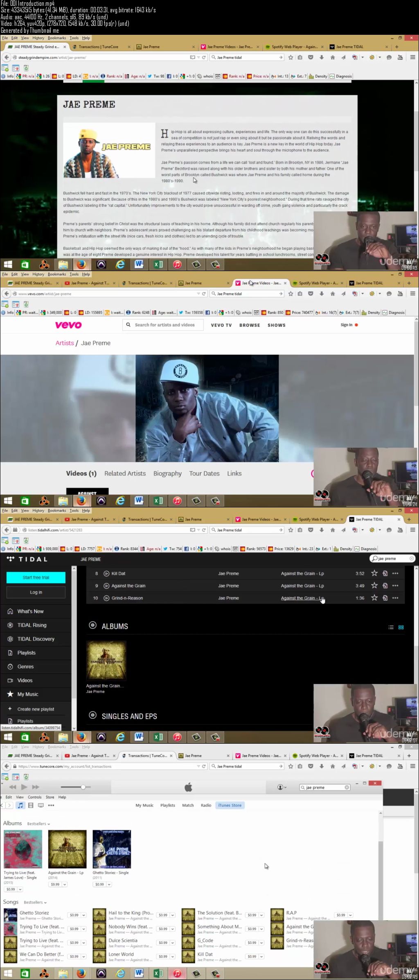Screen dimensions: 419x980
Task: Open price dropdown for Hail to the King song
Action: 173,915
